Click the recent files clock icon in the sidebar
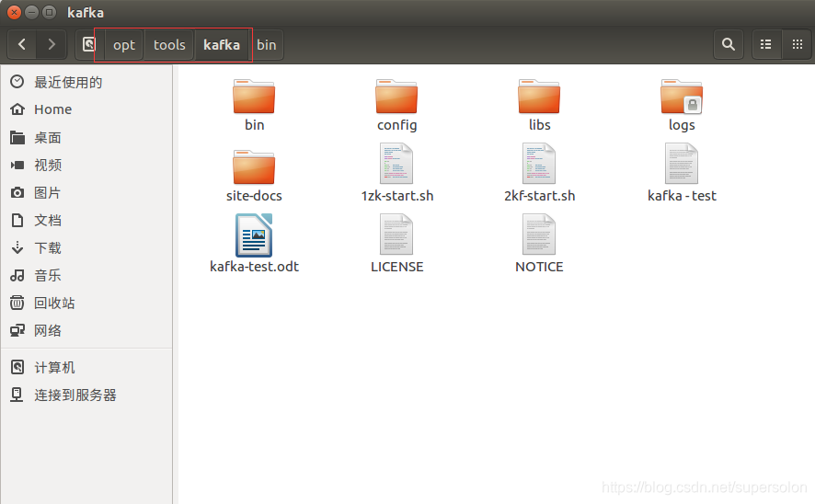Screen dimensions: 815x504 17,82
